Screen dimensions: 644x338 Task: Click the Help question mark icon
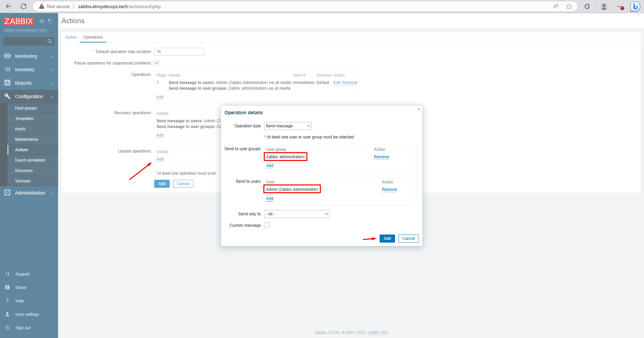coord(7,301)
